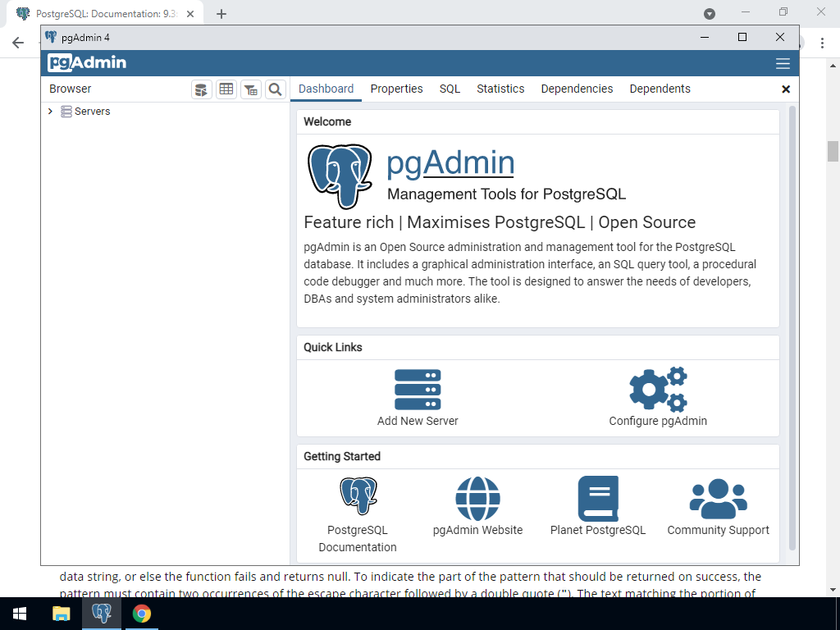Switch to the Properties tab

coord(396,89)
